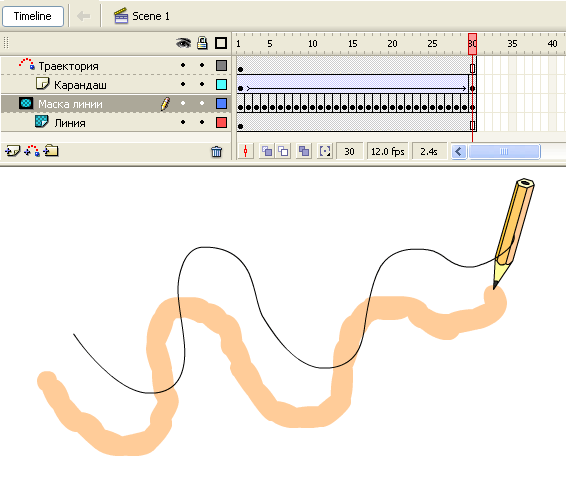Toggle Onion Skin Outlines button
This screenshot has height=490, width=566.
(283, 151)
